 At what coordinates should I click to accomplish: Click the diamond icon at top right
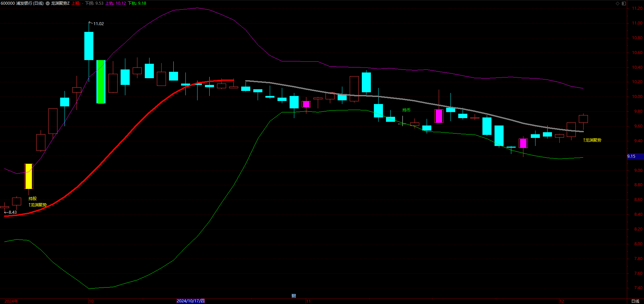click(617, 3)
